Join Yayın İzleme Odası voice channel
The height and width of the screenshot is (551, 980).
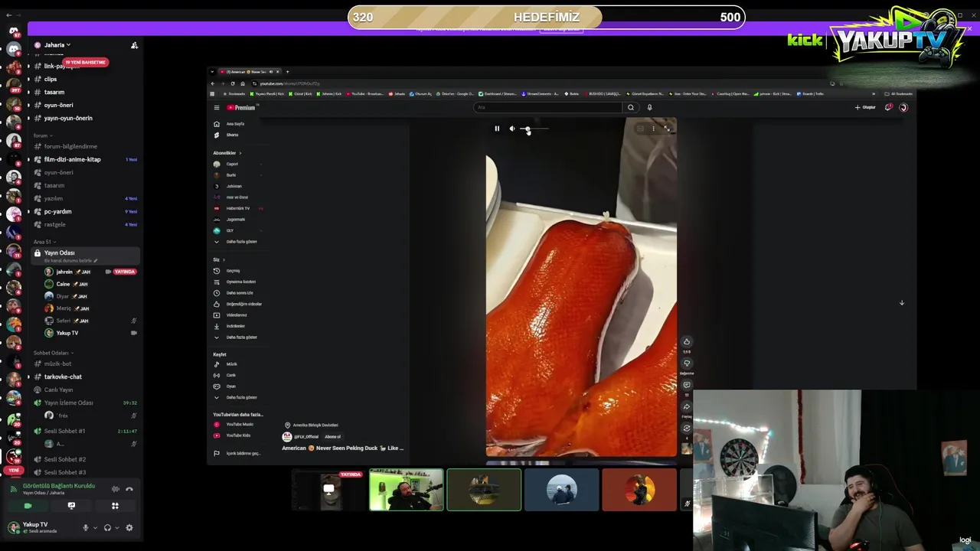[x=68, y=403]
